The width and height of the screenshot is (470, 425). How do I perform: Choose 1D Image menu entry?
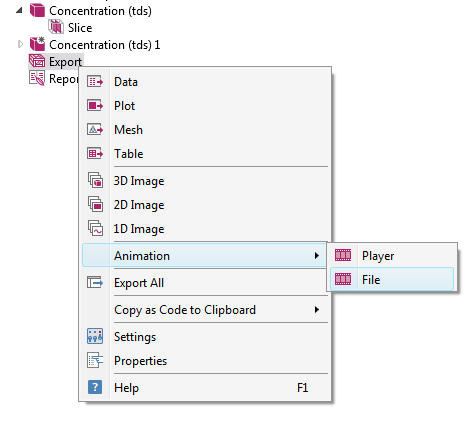point(205,229)
